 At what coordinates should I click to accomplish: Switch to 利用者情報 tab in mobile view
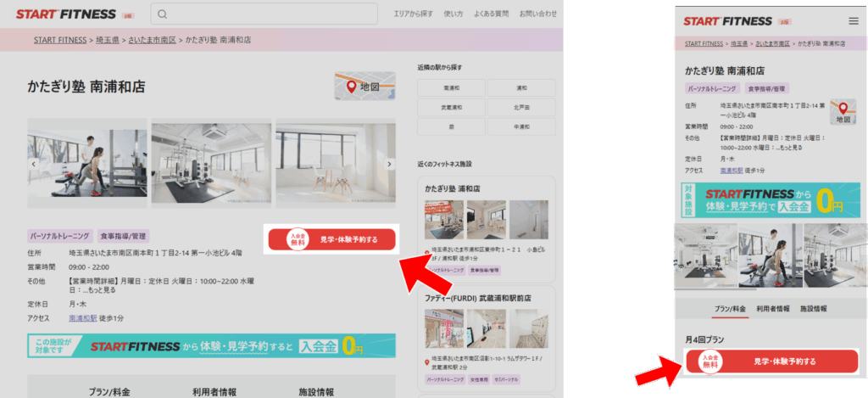(x=773, y=309)
